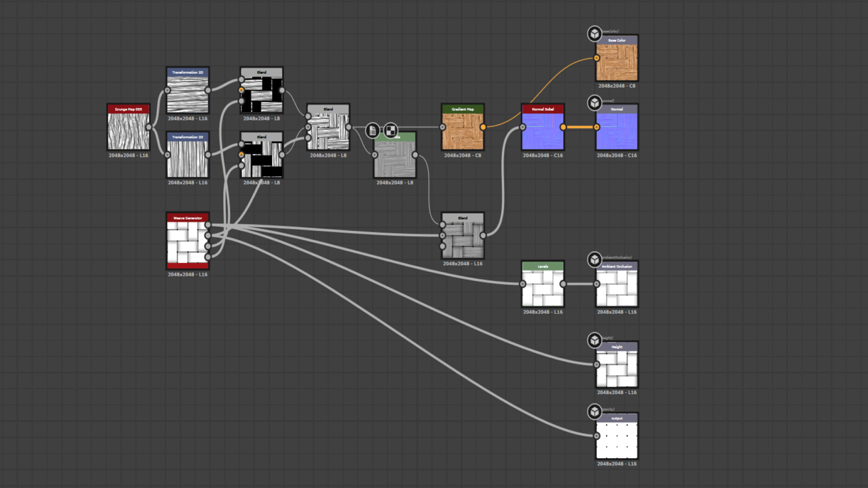The image size is (868, 488).
Task: Click the 'Height' title bar
Action: (x=617, y=346)
